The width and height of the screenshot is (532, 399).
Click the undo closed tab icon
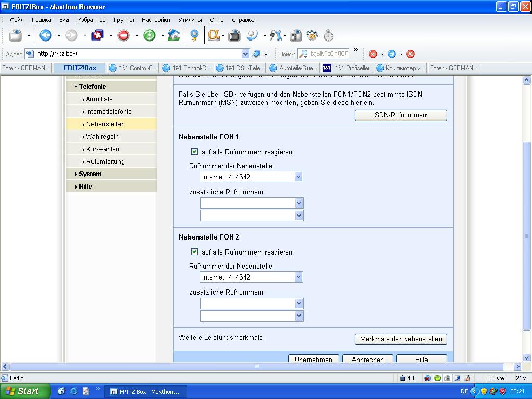tap(98, 35)
